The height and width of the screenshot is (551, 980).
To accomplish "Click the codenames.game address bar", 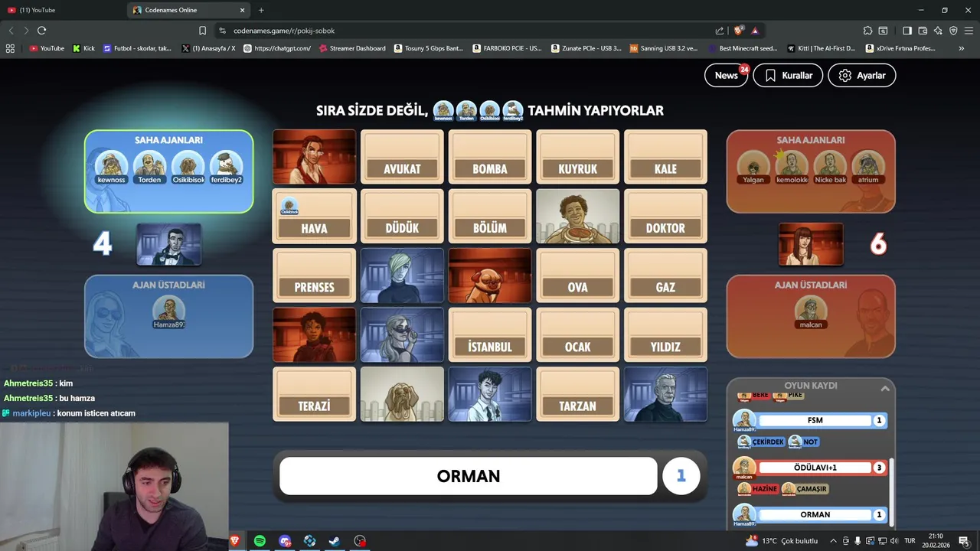I will tap(459, 31).
